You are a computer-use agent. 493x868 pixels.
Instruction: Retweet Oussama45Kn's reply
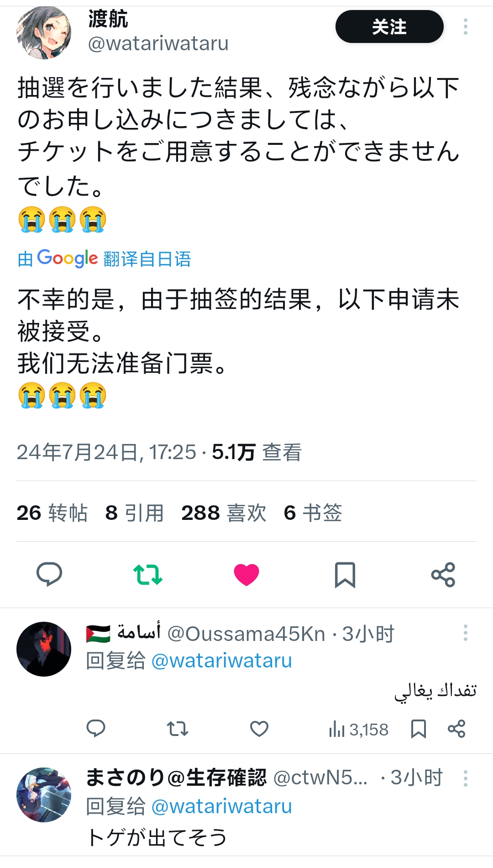point(178,729)
